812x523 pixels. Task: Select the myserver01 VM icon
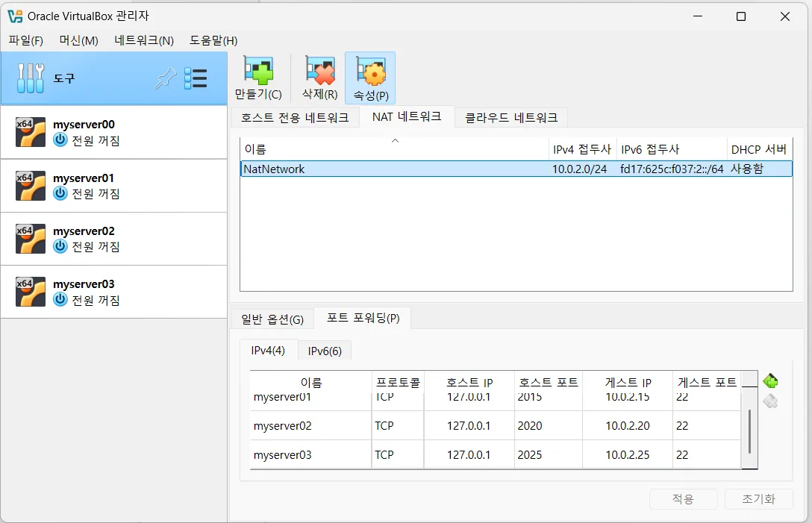[31, 186]
